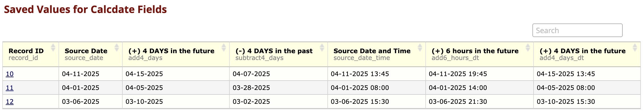Image resolution: width=644 pixels, height=112 pixels.
Task: Click the Source Date and Time header
Action: click(372, 51)
